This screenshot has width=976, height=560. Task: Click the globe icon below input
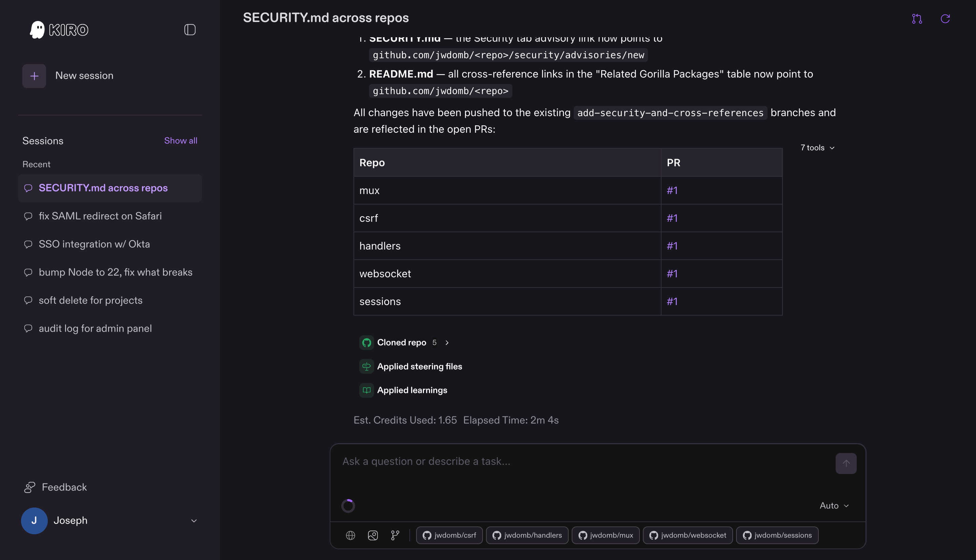point(350,535)
